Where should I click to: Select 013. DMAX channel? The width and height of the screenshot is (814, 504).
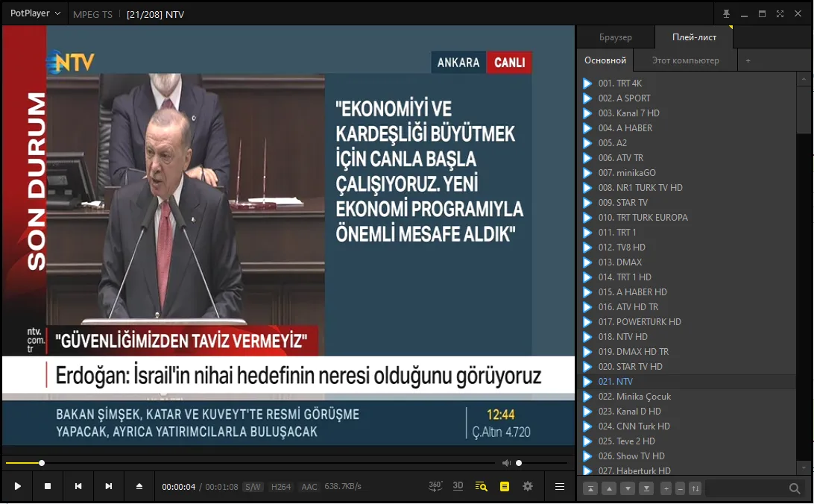point(620,262)
